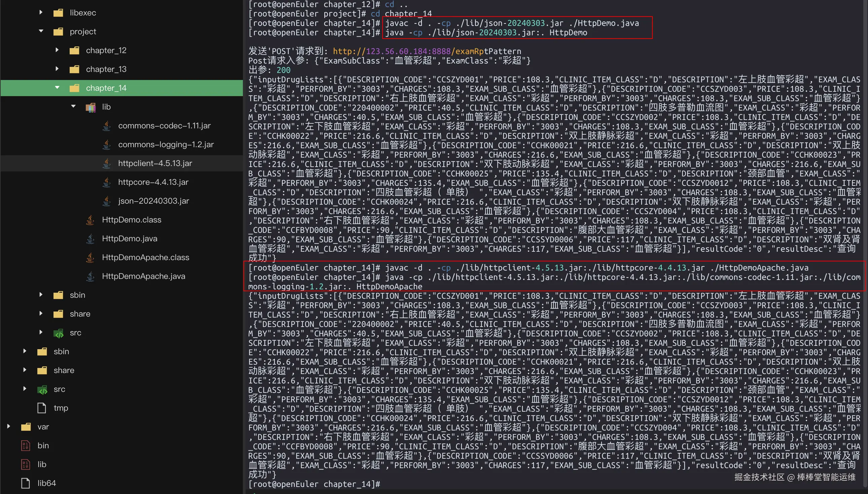Select HttpDemo.java in the file tree
This screenshot has height=494, width=868.
pyautogui.click(x=130, y=239)
